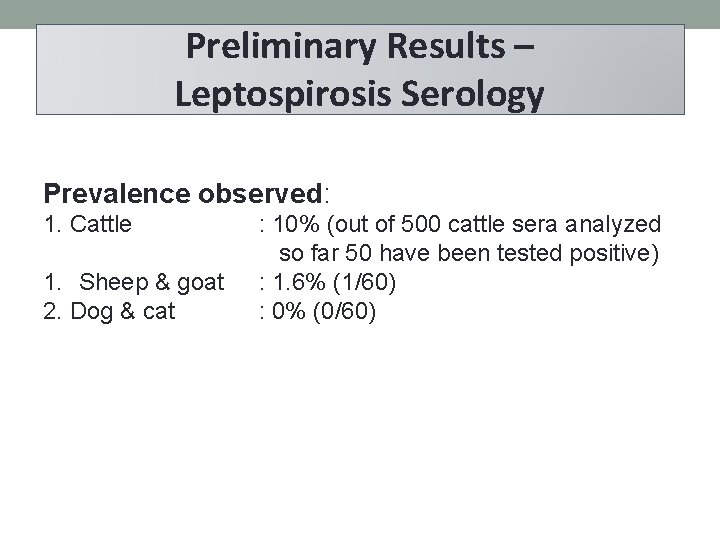Click the "Preliminary Results –" title line
The height and width of the screenshot is (540, 720).
tap(361, 48)
